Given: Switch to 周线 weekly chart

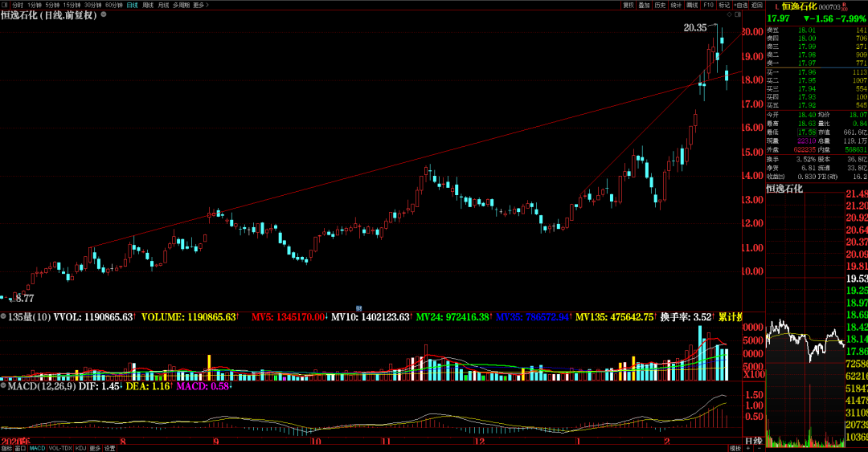Looking at the screenshot, I should 148,5.
